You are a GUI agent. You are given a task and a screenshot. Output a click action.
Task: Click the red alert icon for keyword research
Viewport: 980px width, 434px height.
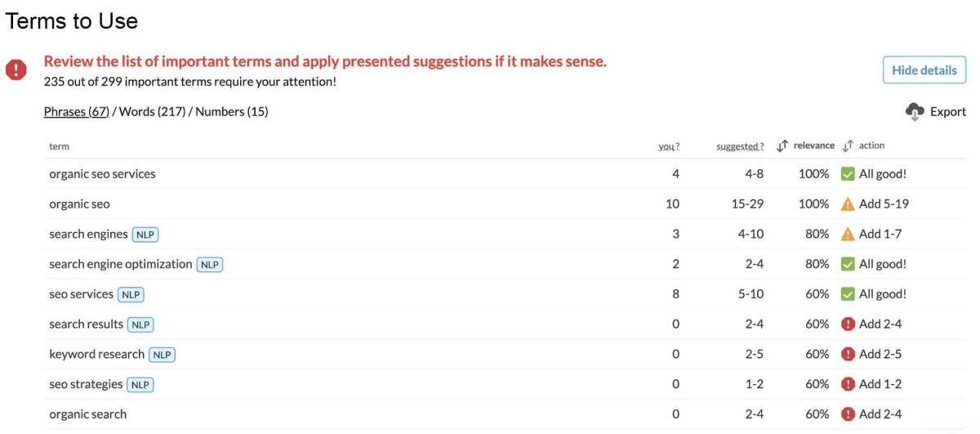click(x=848, y=355)
